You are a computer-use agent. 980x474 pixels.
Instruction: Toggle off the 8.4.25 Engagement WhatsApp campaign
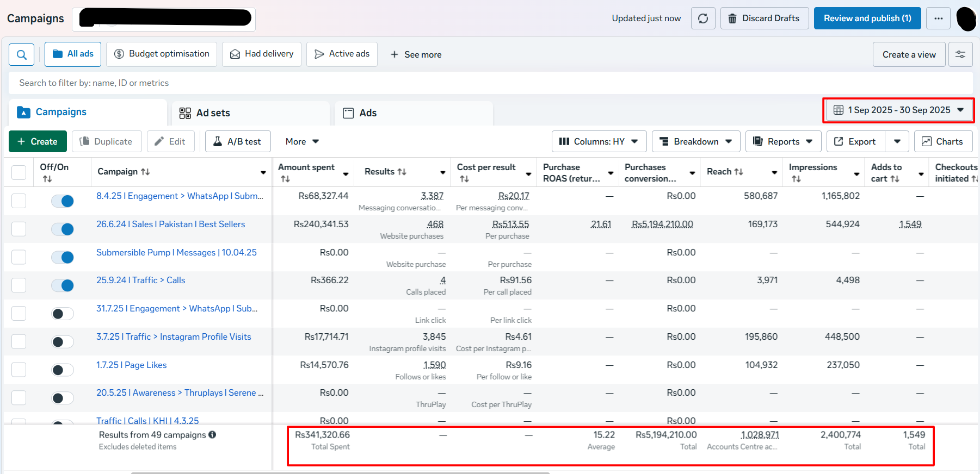(x=63, y=201)
